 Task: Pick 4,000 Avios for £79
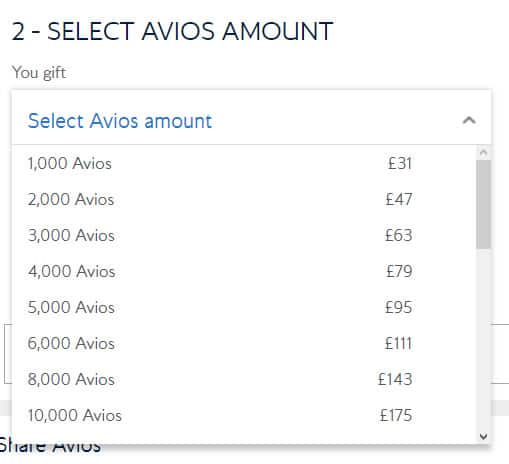coord(244,271)
